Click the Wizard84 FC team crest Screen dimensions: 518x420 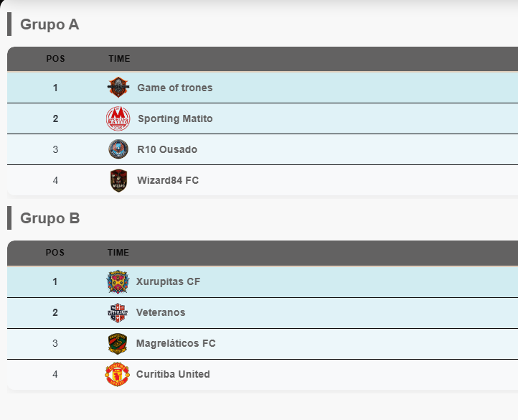click(x=118, y=180)
